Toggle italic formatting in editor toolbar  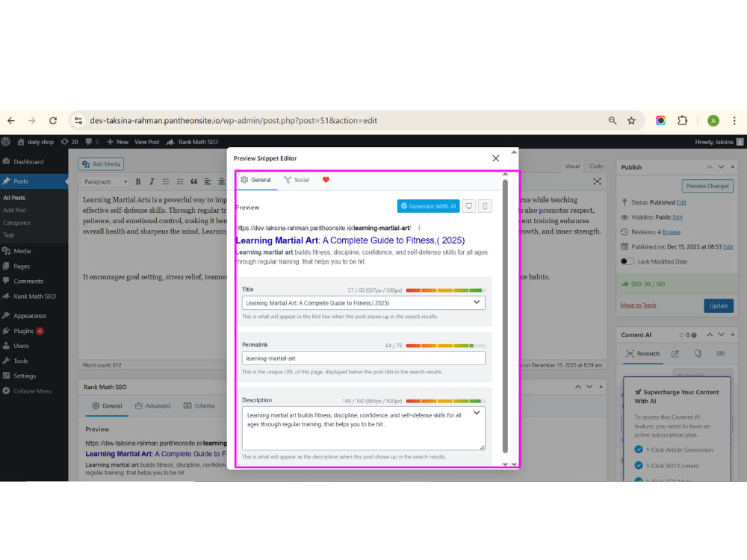coord(152,181)
